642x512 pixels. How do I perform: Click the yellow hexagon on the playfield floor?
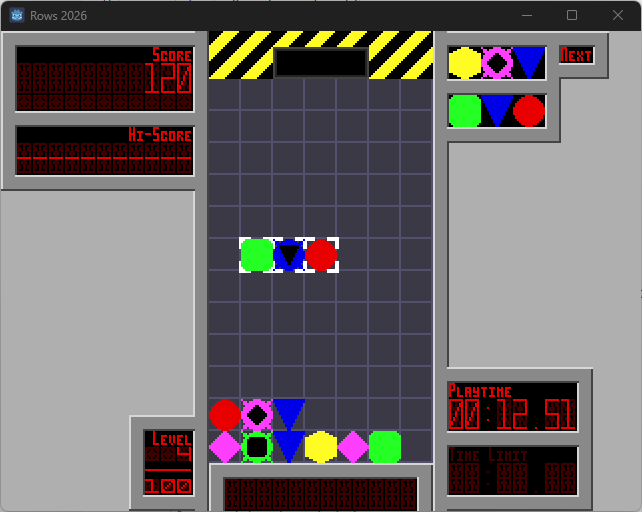tap(321, 447)
